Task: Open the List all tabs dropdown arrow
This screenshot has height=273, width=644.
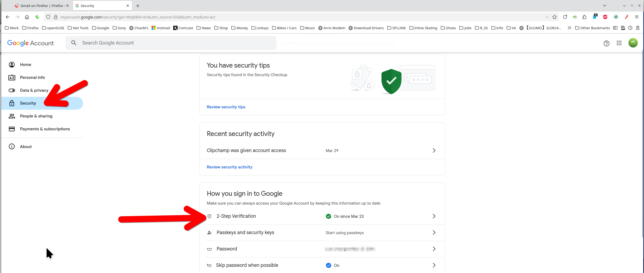Action: coord(605,6)
